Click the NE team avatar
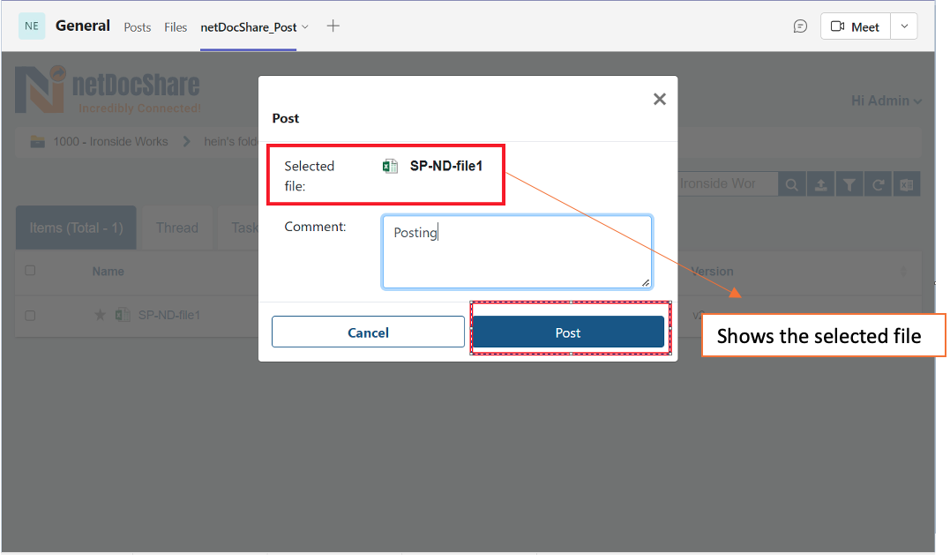Image resolution: width=950 pixels, height=560 pixels. [32, 26]
